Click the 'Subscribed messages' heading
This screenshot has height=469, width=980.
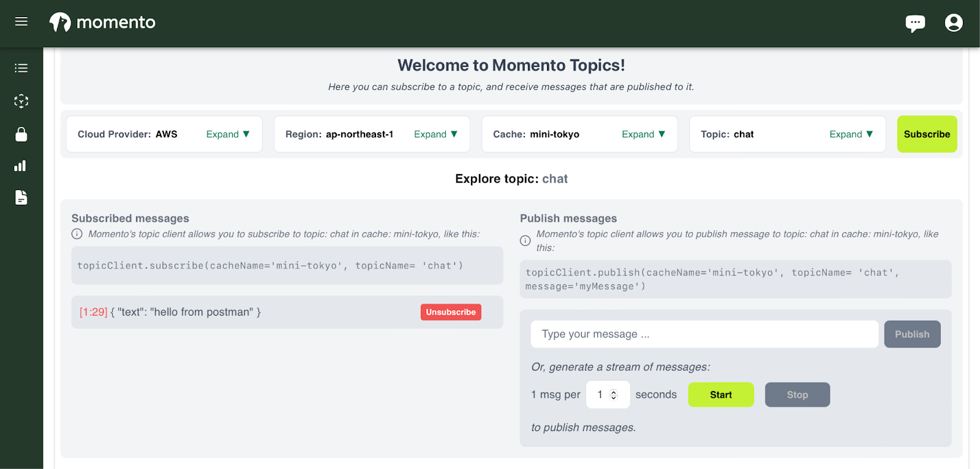[130, 218]
